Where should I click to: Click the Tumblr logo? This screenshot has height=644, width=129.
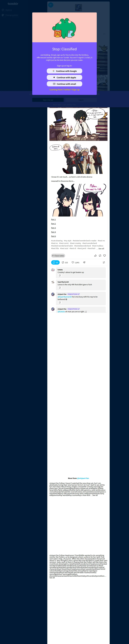click(x=13, y=4)
